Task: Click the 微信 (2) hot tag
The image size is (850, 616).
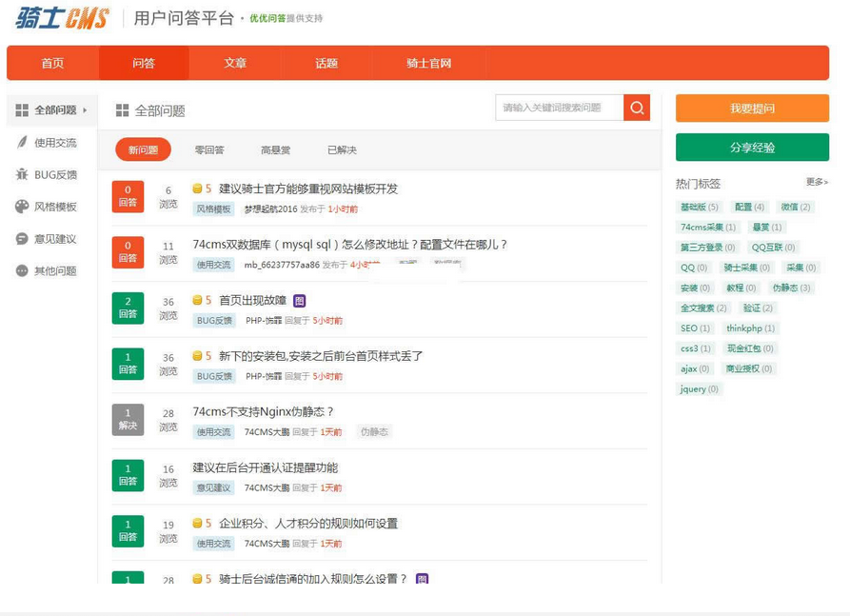Action: (795, 208)
